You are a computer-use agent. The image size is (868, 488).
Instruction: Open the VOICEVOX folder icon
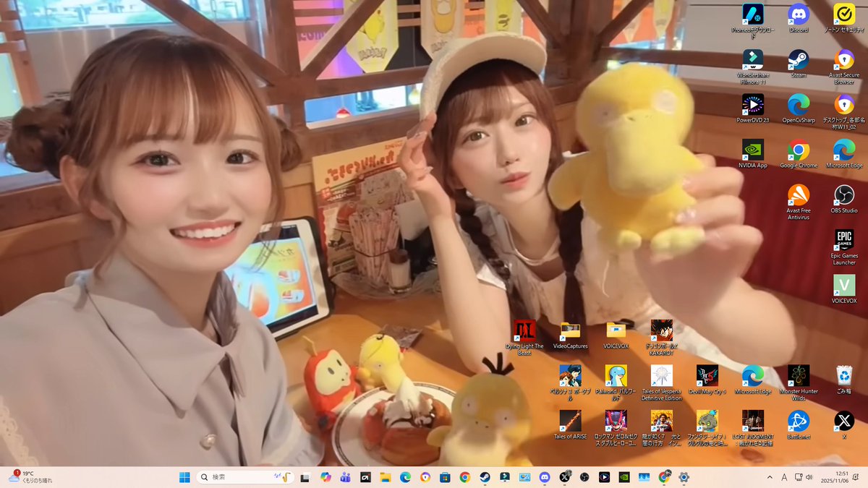pyautogui.click(x=616, y=335)
